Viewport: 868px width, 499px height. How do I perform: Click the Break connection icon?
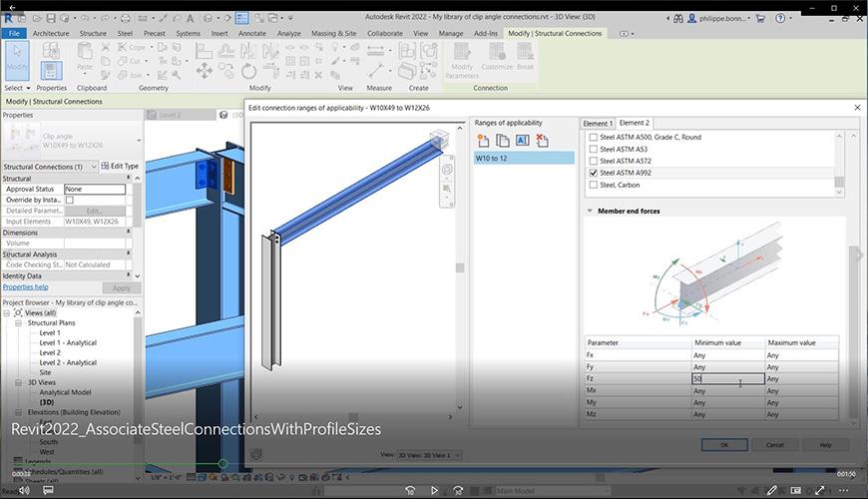click(526, 57)
